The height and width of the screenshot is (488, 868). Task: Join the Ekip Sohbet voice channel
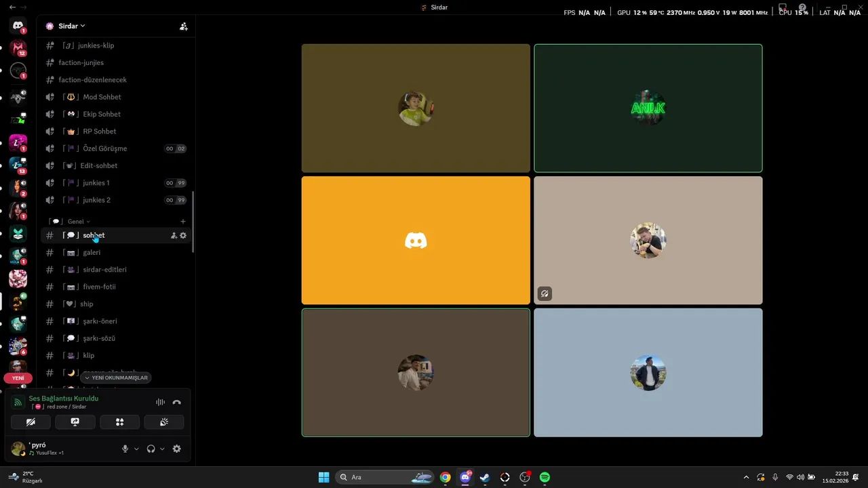click(x=115, y=114)
